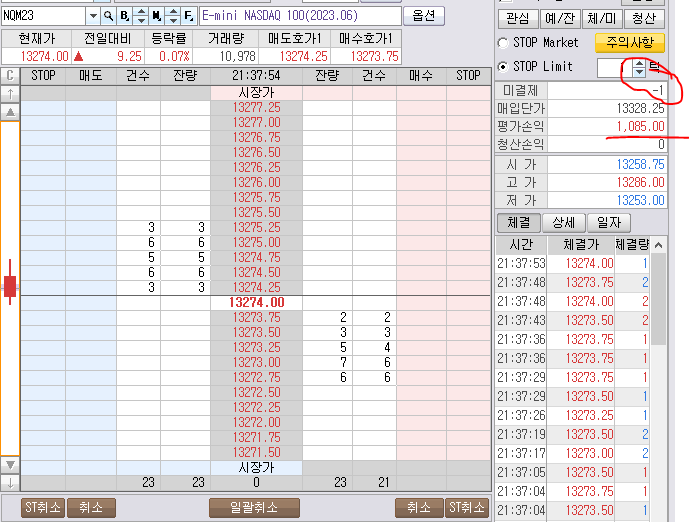The image size is (689, 522).
Task: Click price 13276.00 in ladder
Action: coord(256,182)
